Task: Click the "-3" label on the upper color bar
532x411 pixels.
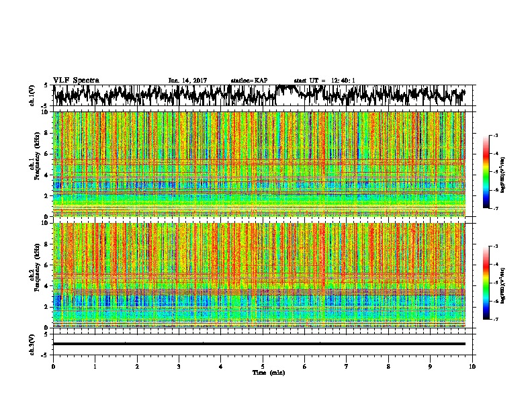Action: pos(495,135)
